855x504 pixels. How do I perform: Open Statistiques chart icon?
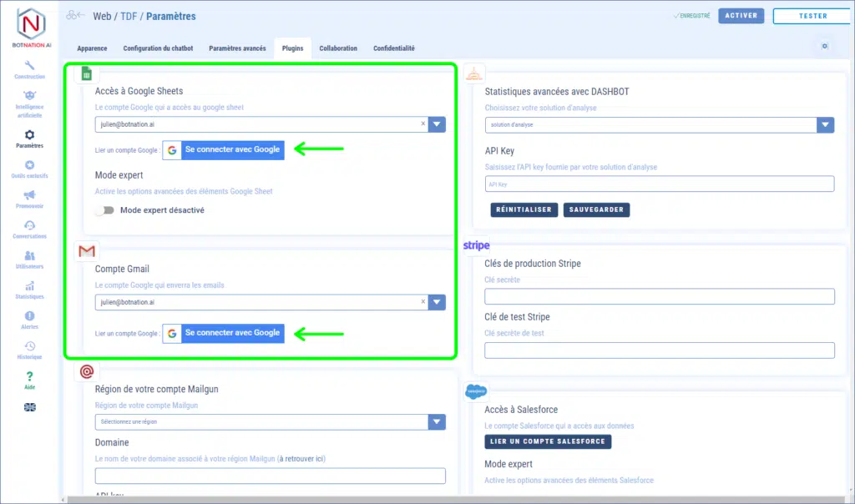tap(30, 286)
